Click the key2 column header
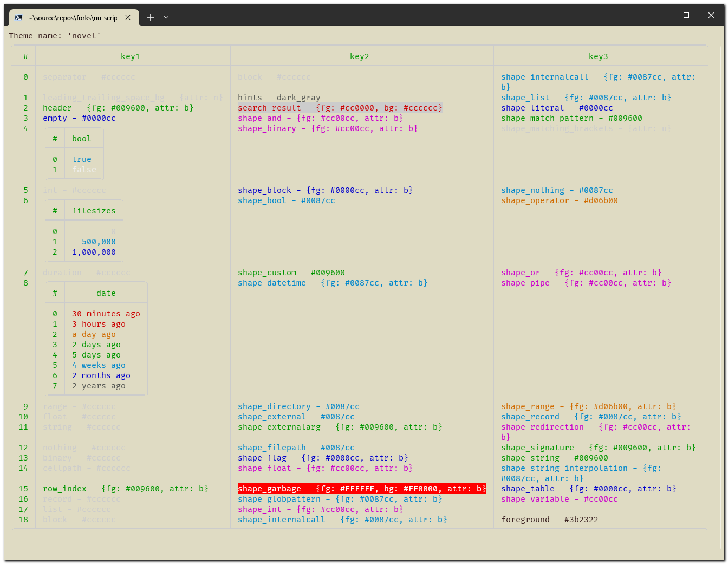Viewport: 728px width, 564px height. [x=360, y=56]
